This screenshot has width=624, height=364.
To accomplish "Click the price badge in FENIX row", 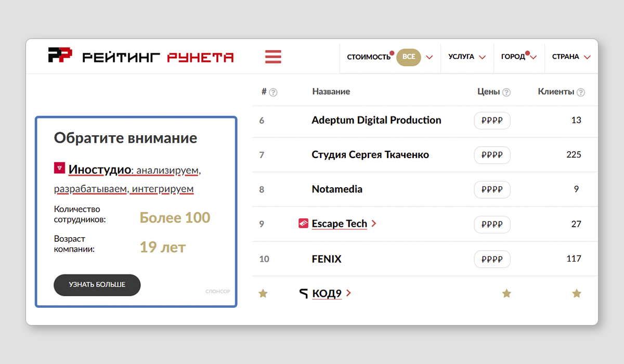I will [492, 259].
